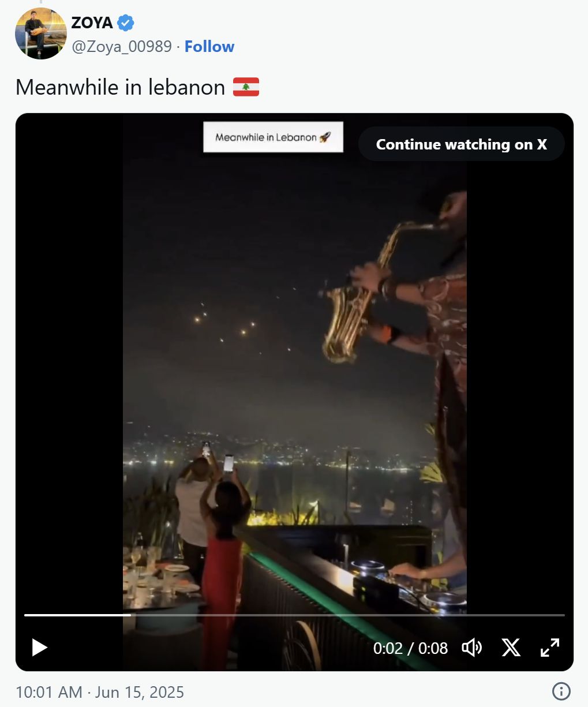588x707 pixels.
Task: Follow the ZOYA account
Action: (209, 47)
